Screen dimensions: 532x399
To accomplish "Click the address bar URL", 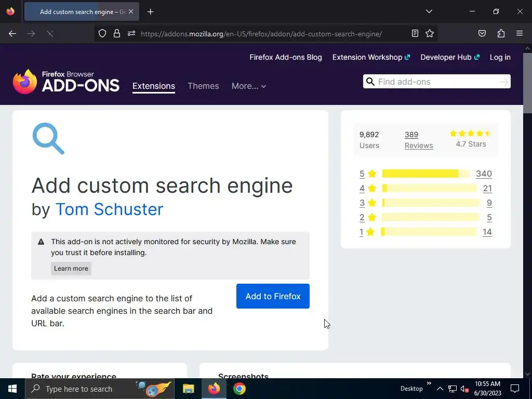I will (x=261, y=34).
